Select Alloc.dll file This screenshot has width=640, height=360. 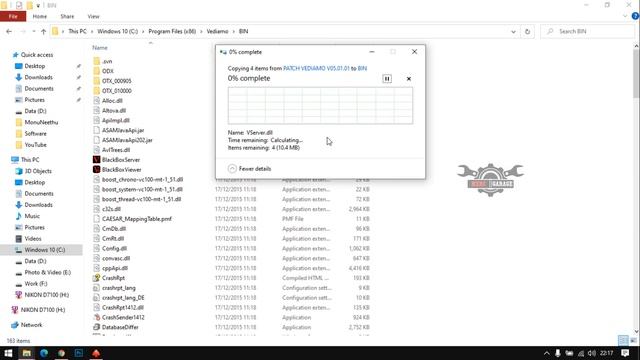[112, 100]
